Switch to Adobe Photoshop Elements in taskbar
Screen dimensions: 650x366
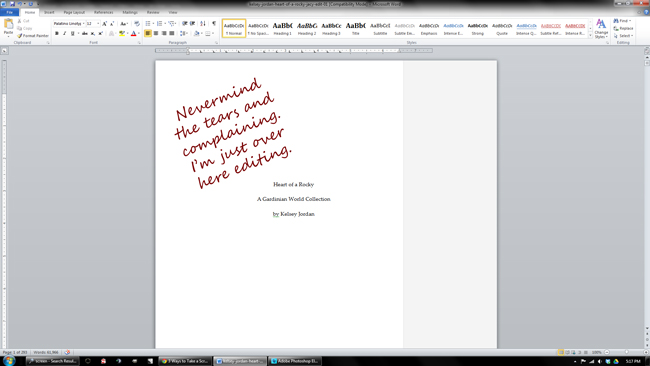click(x=295, y=361)
